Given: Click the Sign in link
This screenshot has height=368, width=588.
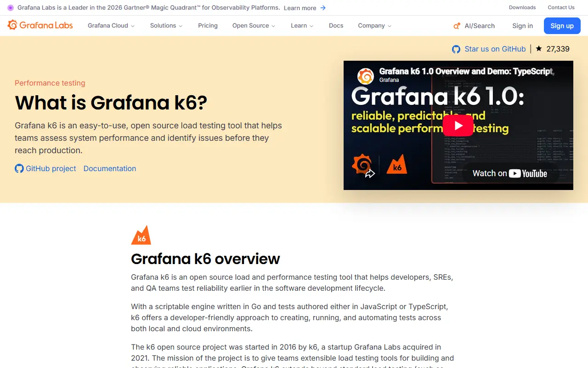Looking at the screenshot, I should pyautogui.click(x=523, y=26).
